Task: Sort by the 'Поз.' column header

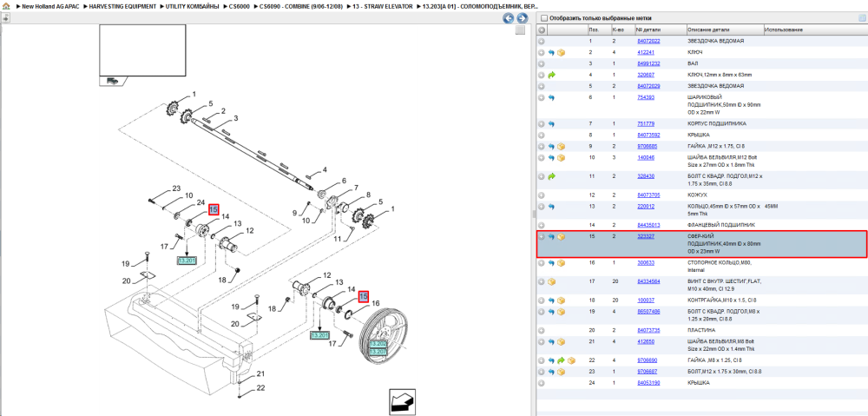Action: [x=598, y=30]
